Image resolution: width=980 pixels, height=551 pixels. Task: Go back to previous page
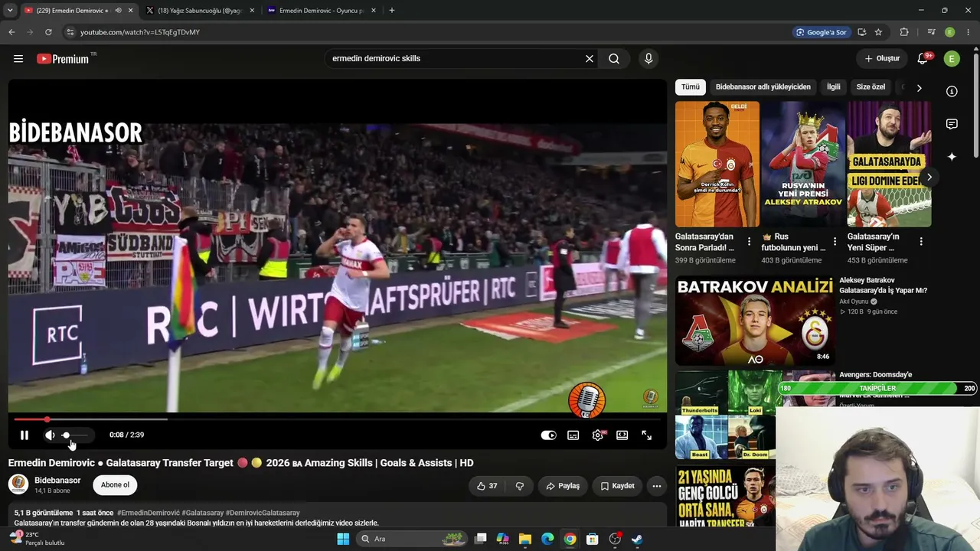11,32
